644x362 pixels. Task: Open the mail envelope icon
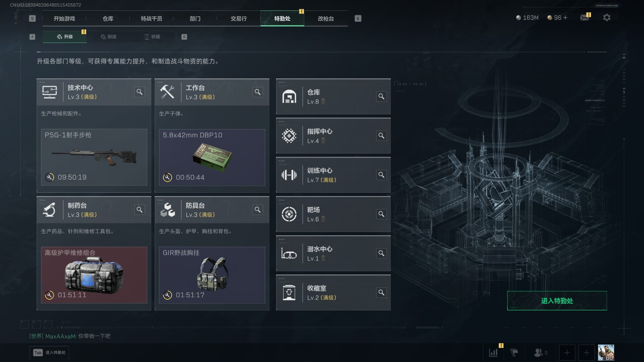coord(585,17)
